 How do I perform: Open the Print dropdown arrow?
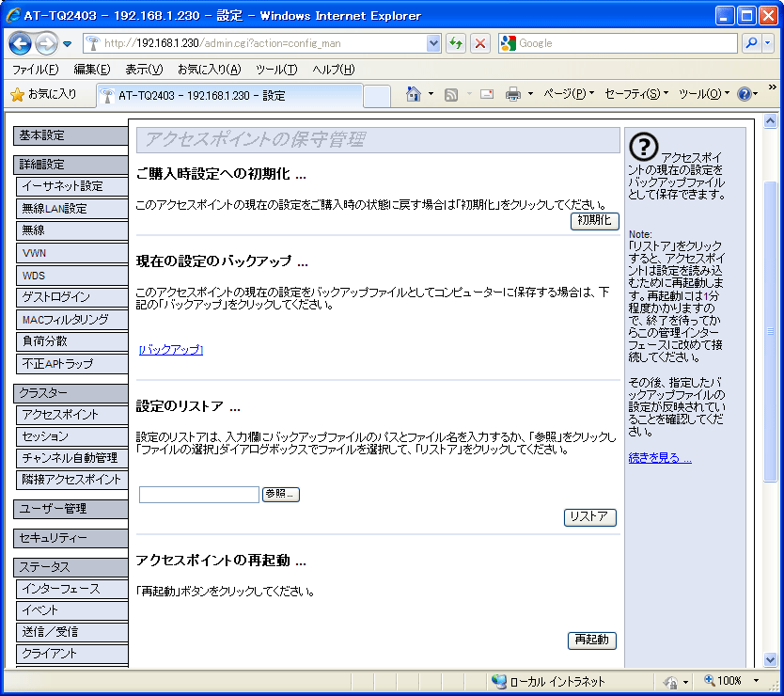tap(530, 93)
